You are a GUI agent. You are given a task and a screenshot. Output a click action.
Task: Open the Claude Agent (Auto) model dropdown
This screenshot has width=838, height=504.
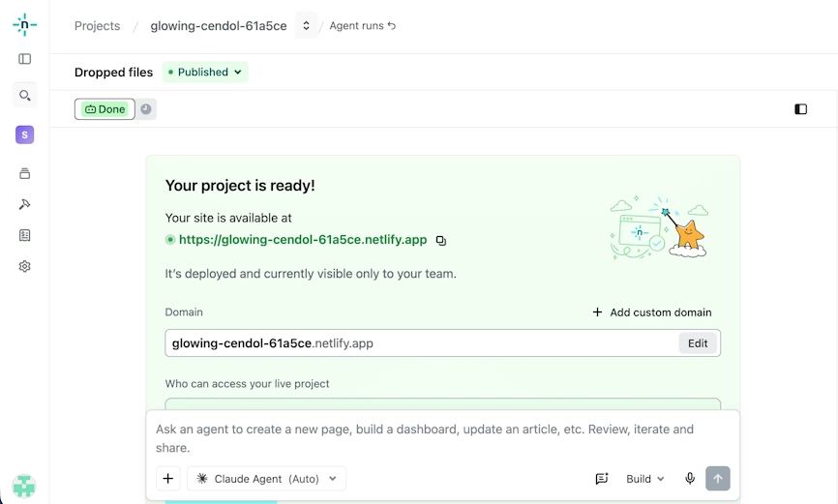[266, 478]
